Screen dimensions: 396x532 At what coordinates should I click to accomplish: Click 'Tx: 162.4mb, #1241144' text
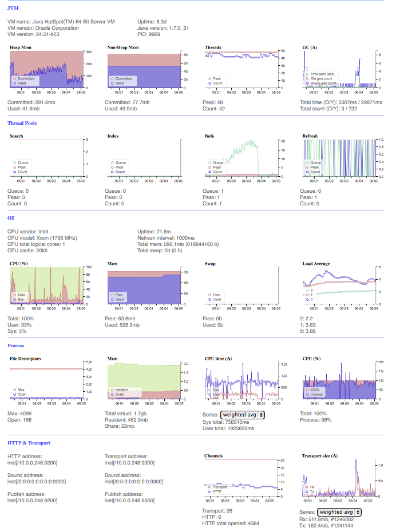click(326, 526)
